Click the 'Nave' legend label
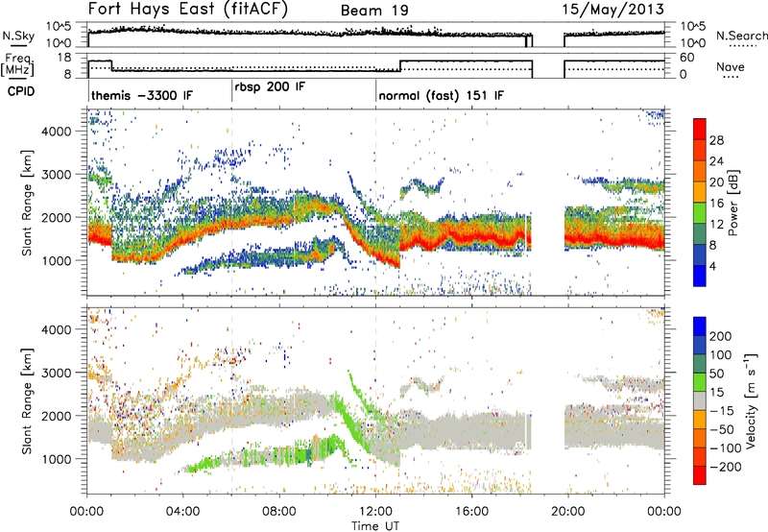This screenshot has height=532, width=768. tap(731, 66)
